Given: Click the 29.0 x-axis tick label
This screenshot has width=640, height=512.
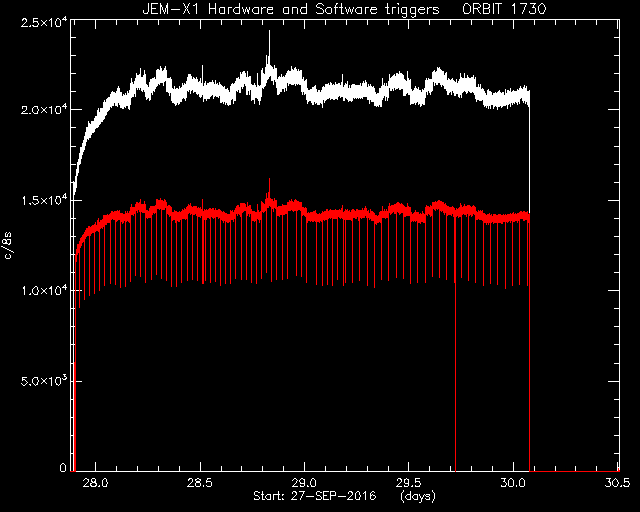Looking at the screenshot, I should coord(304,483).
